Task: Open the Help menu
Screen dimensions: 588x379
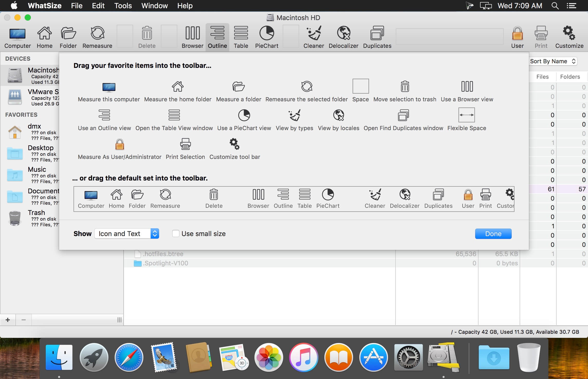Action: coord(185,6)
